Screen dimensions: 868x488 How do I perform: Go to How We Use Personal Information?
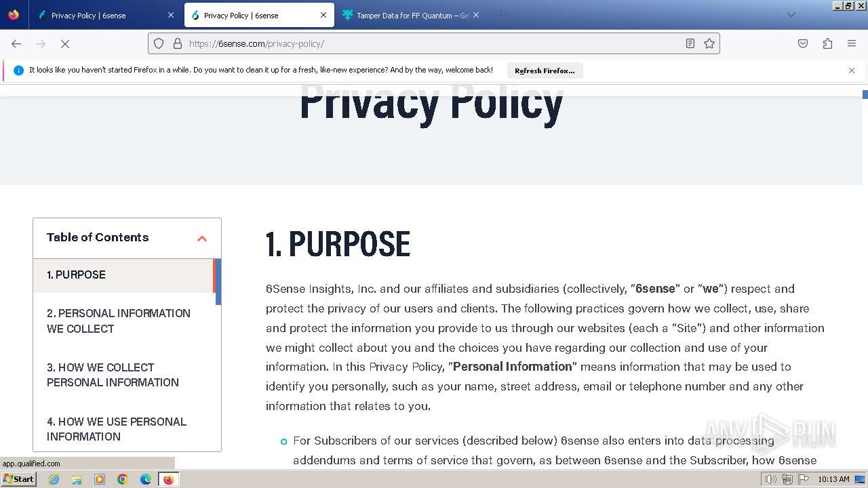click(117, 429)
